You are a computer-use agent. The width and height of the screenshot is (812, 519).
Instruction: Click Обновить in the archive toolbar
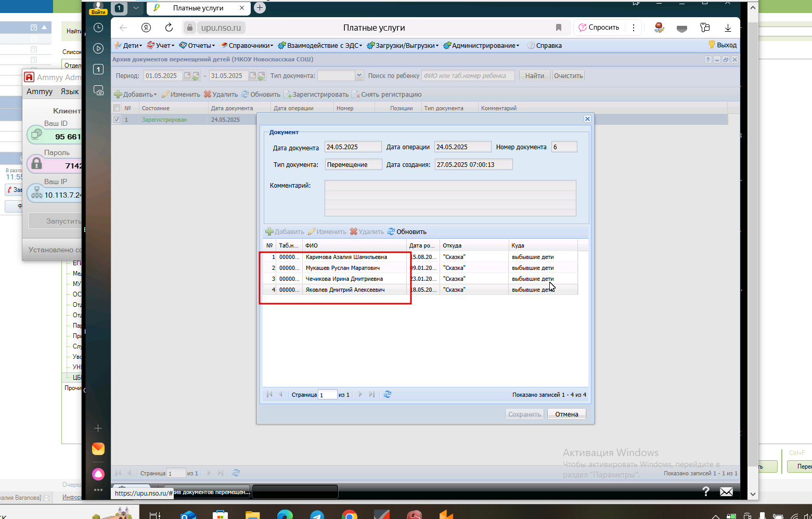pos(261,94)
